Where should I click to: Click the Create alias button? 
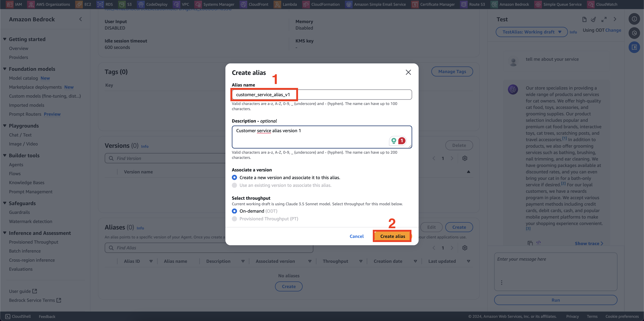(392, 236)
